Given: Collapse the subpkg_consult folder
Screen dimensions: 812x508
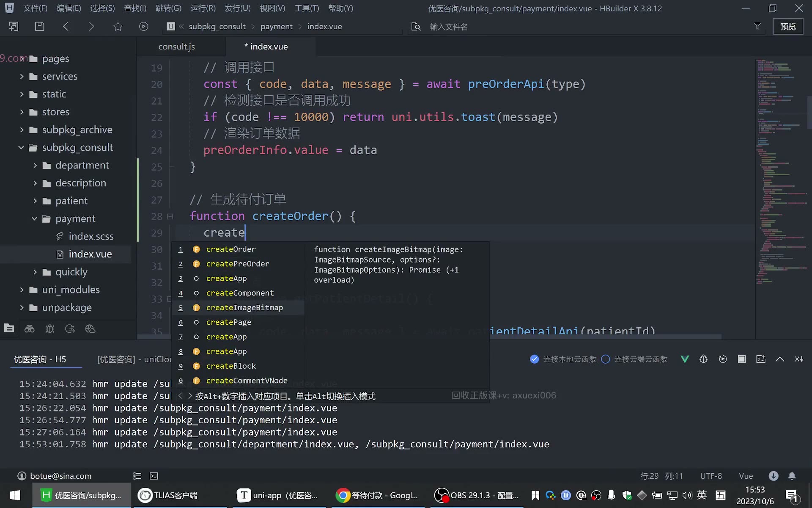Looking at the screenshot, I should tap(21, 147).
